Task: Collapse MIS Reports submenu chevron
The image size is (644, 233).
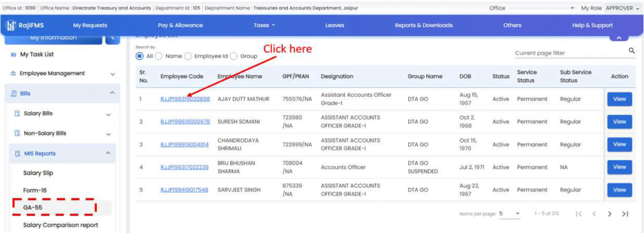Action: [108, 153]
